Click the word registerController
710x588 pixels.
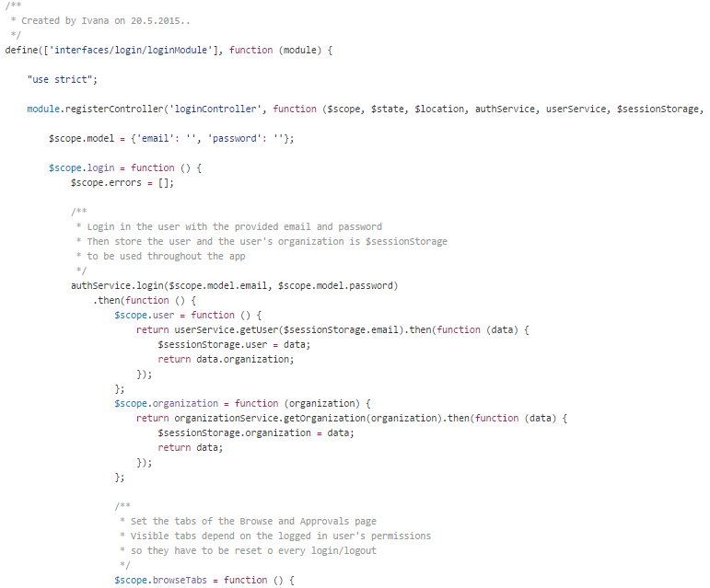114,109
